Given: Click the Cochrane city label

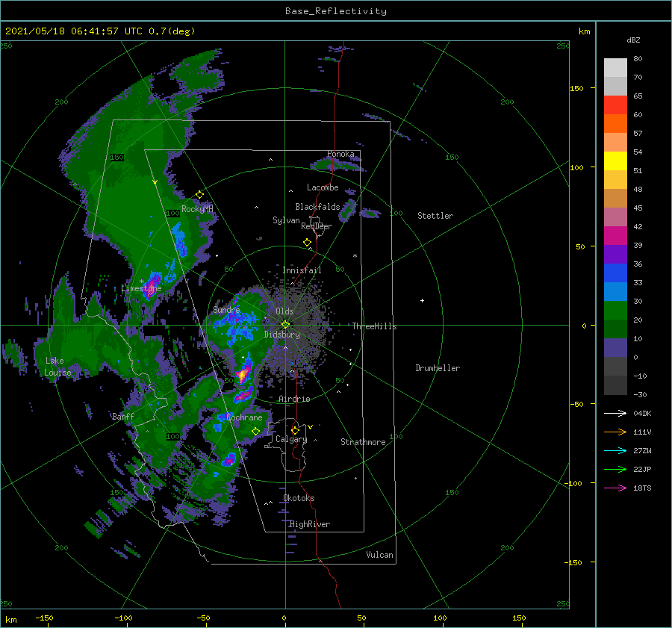Looking at the screenshot, I should click(244, 417).
